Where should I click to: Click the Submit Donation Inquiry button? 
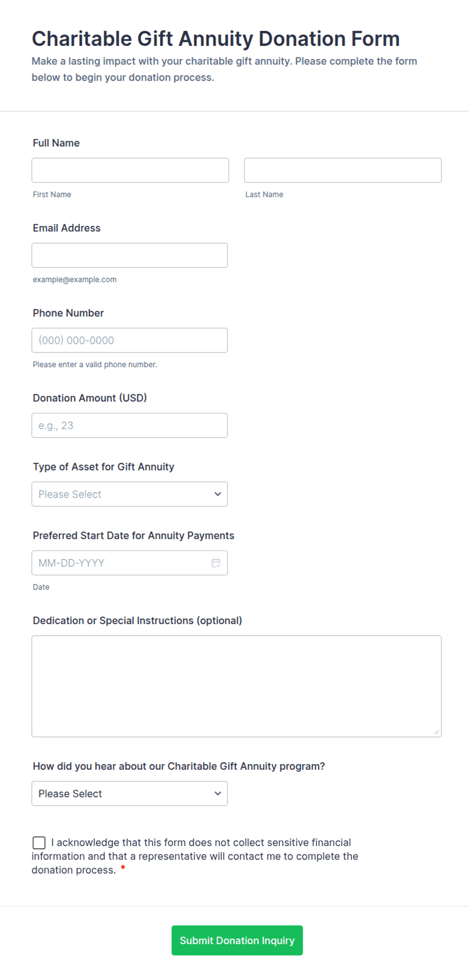(x=237, y=940)
